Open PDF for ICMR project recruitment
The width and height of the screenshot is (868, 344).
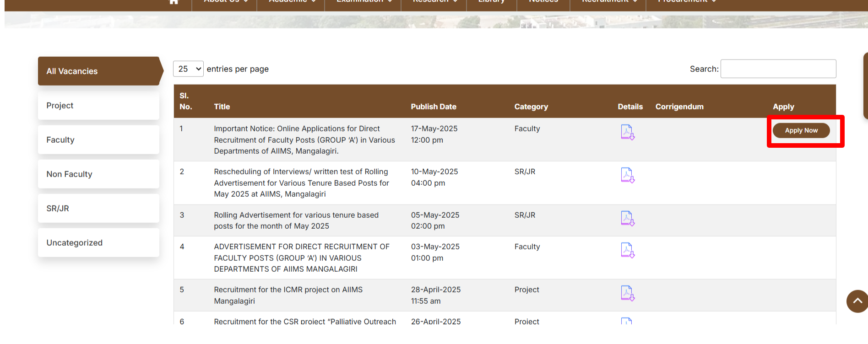coord(627,293)
